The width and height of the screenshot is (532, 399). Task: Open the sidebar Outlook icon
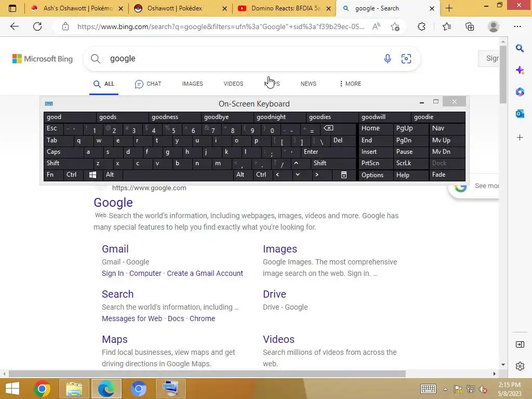point(520,114)
